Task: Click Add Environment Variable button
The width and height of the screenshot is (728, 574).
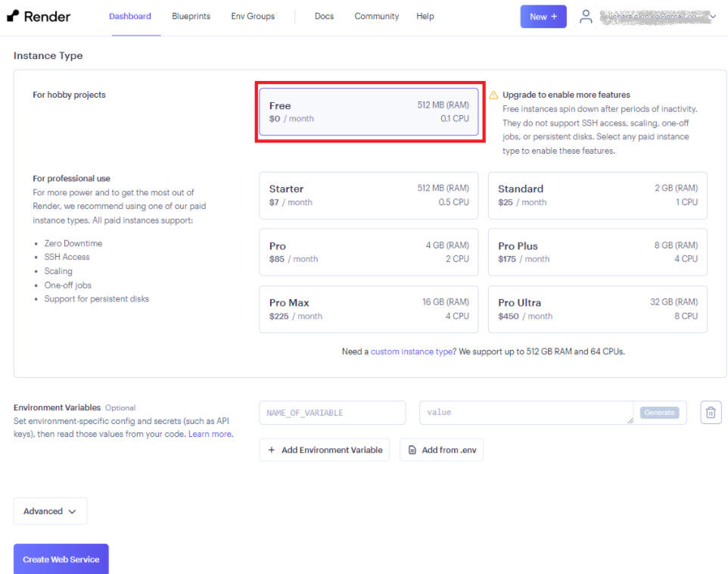Action: (x=324, y=450)
